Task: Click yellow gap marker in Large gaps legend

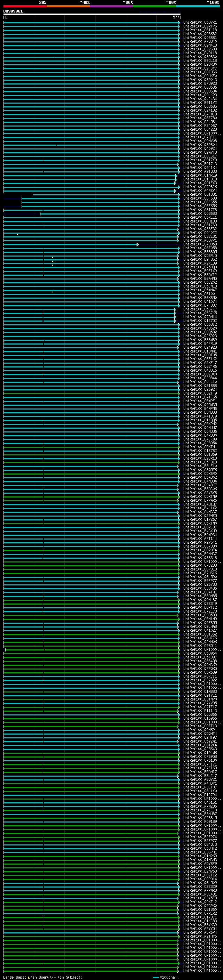Action: point(29,977)
